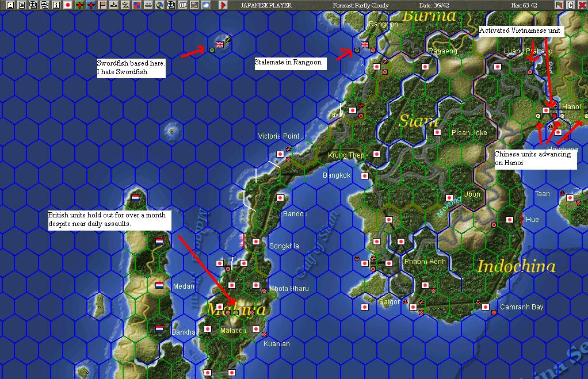588x379 pixels.
Task: Click the Japanese unit stack at Saigon
Action: coord(413,307)
